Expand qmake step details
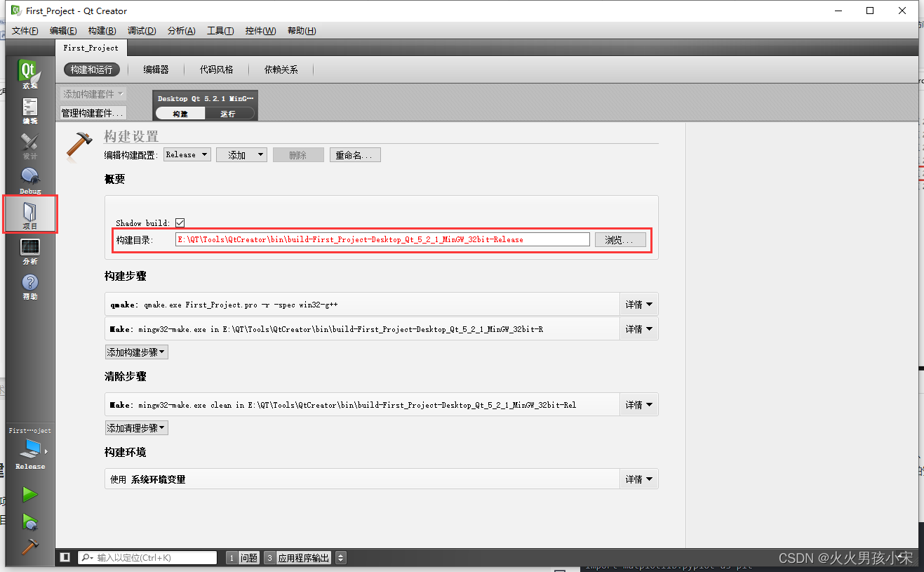 pos(638,305)
